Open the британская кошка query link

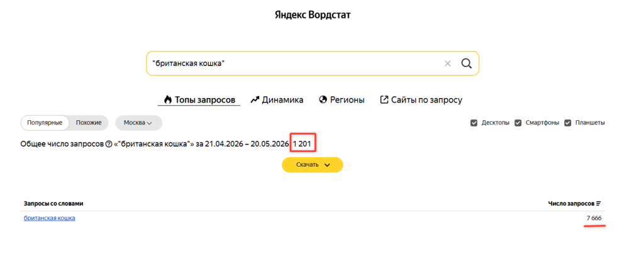point(49,218)
